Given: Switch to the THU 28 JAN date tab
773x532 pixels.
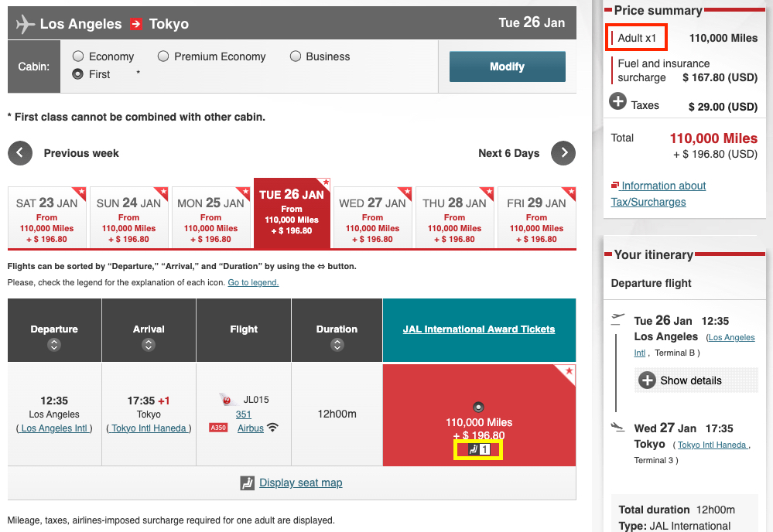Looking at the screenshot, I should [x=455, y=217].
